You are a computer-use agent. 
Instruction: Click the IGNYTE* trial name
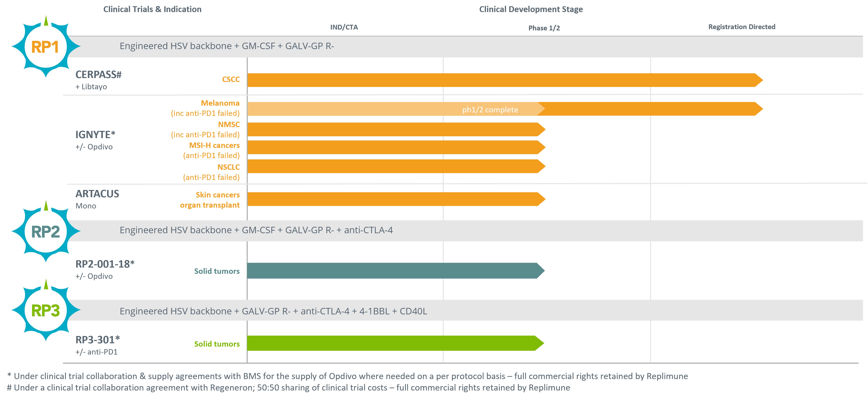pos(95,135)
